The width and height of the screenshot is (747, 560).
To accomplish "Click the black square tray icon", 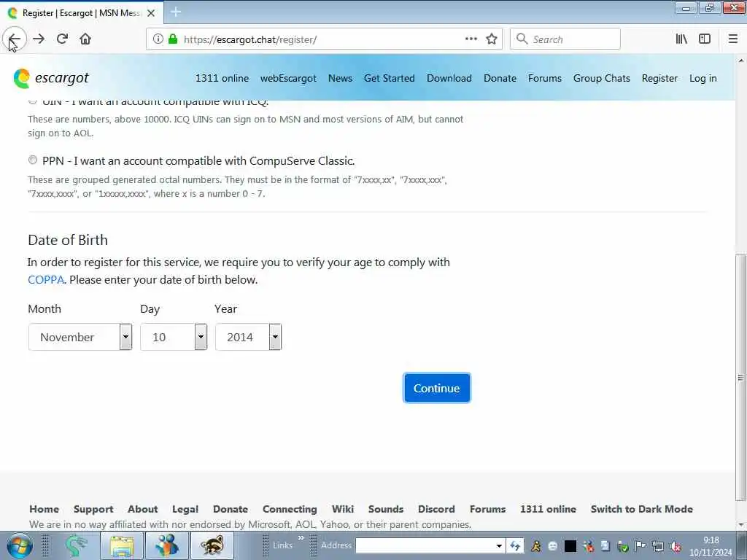I will (570, 546).
